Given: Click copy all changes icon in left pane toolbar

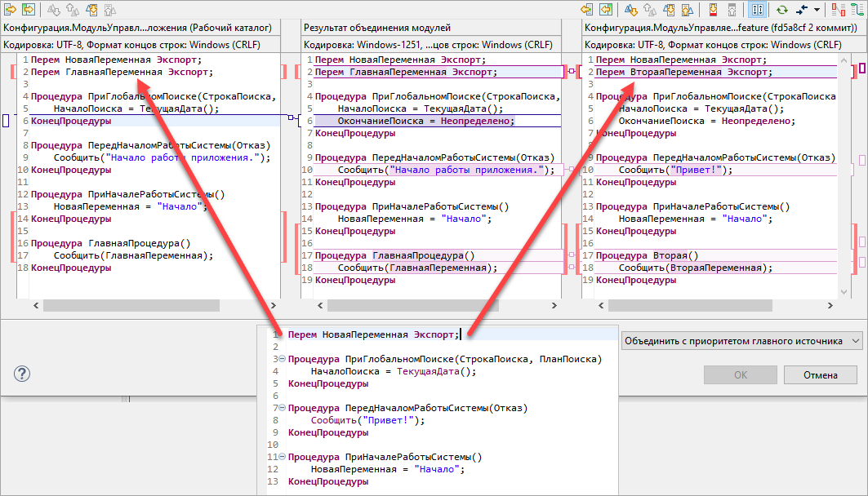Looking at the screenshot, I should (x=30, y=10).
